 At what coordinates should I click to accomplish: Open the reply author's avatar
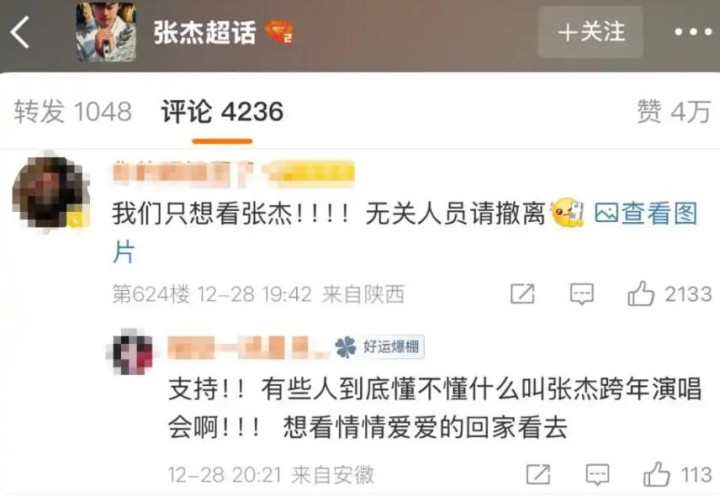[x=133, y=351]
